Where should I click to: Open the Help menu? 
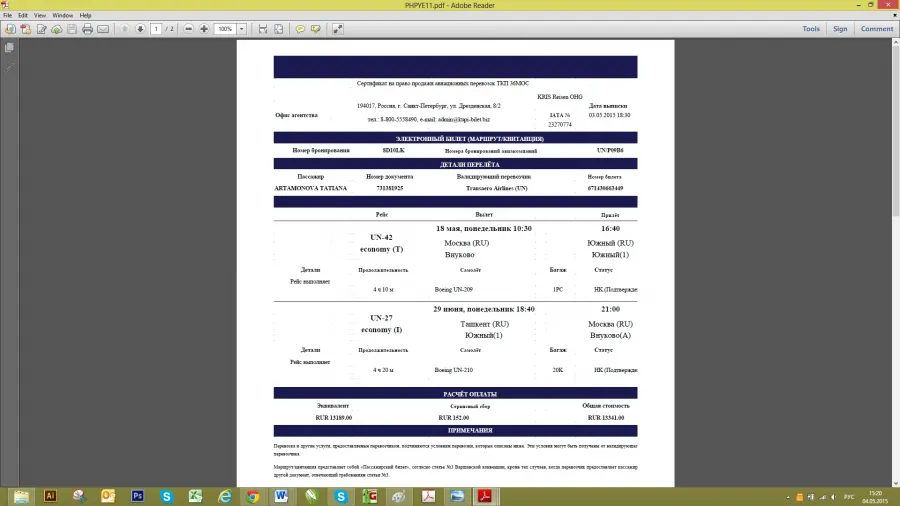(x=86, y=15)
